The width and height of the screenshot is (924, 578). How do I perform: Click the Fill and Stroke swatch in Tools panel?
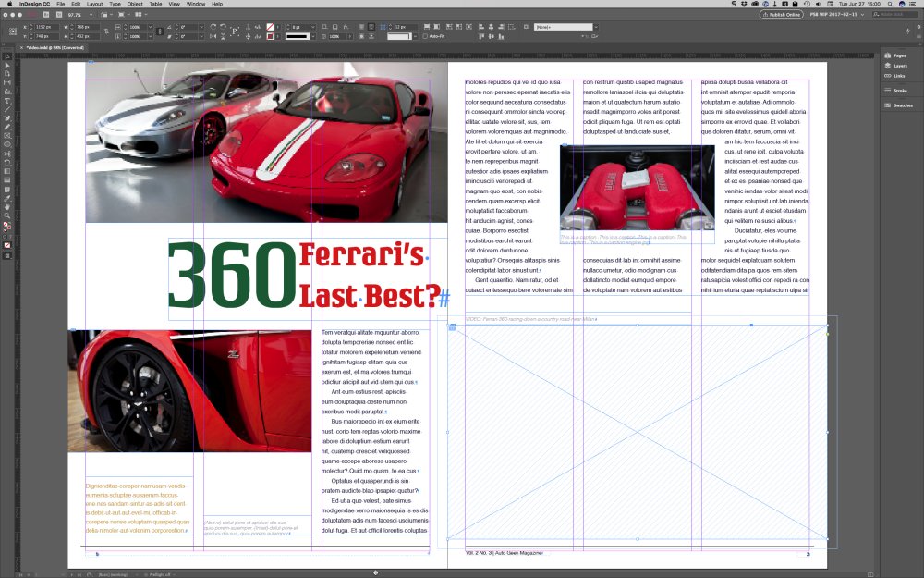tap(7, 226)
